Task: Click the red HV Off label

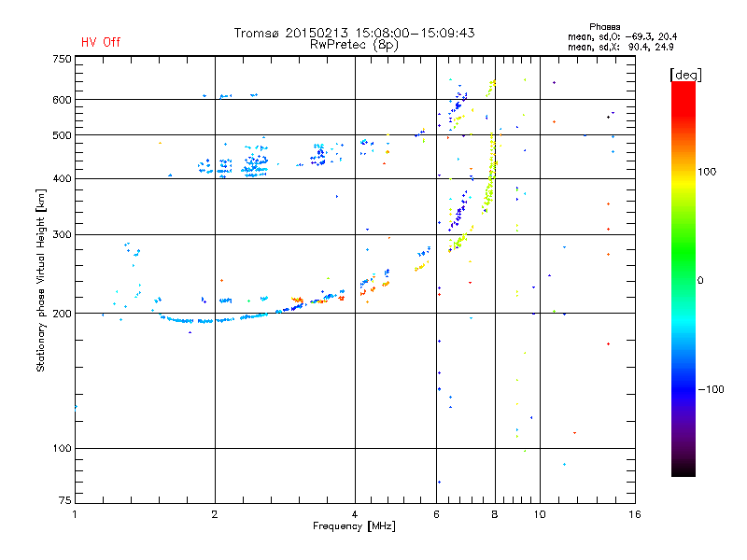Action: pyautogui.click(x=101, y=42)
